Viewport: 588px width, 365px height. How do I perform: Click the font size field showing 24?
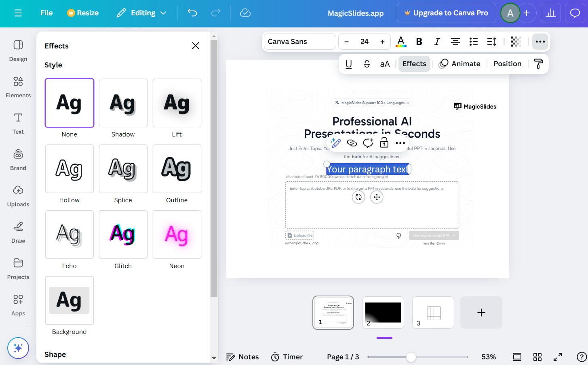pyautogui.click(x=365, y=42)
